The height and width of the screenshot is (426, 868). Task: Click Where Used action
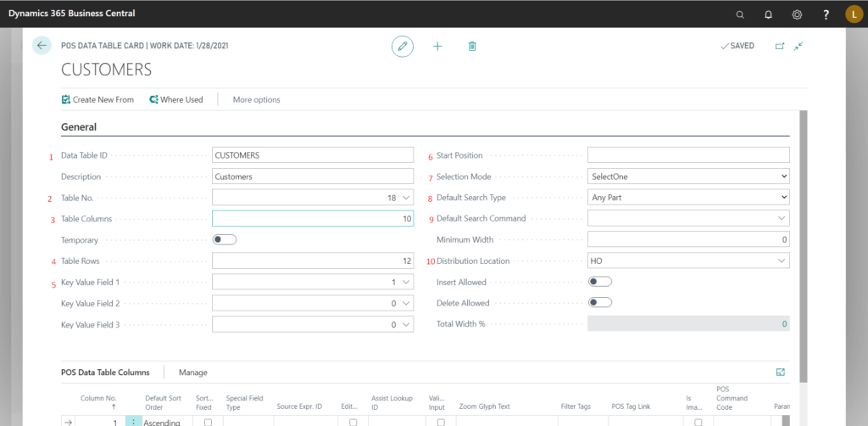pos(176,100)
